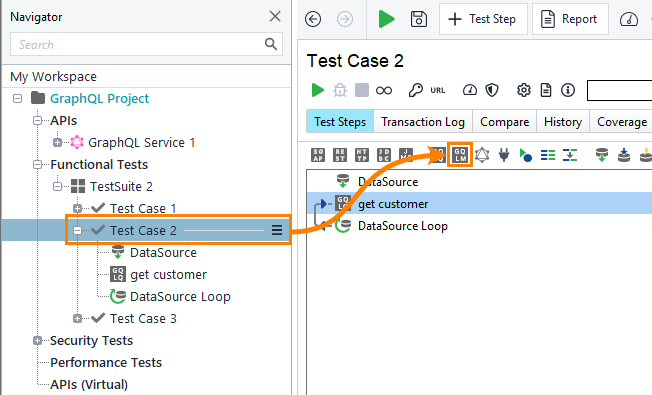Open the History tab
Screen dimensions: 652x395
pos(563,121)
